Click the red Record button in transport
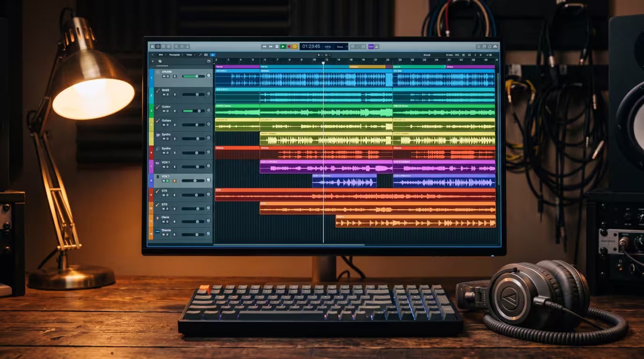This screenshot has width=644, height=359. point(289,47)
